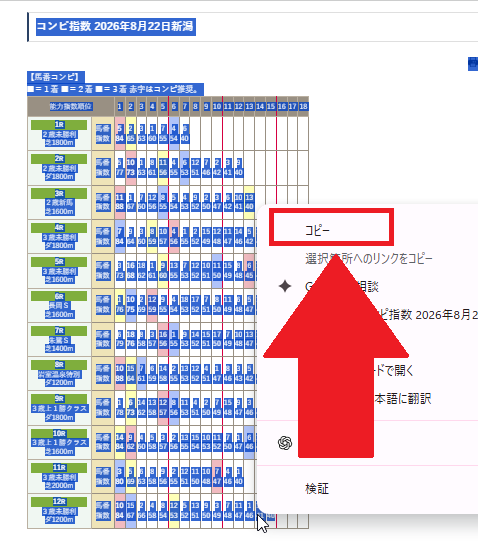Click the page title コンピ指数 2026年8月22日新潟
This screenshot has height=553, width=478.
pyautogui.click(x=116, y=27)
